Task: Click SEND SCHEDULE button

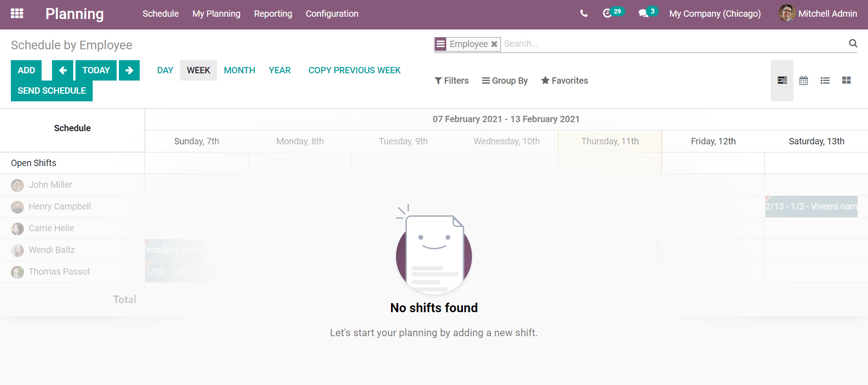Action: point(52,90)
